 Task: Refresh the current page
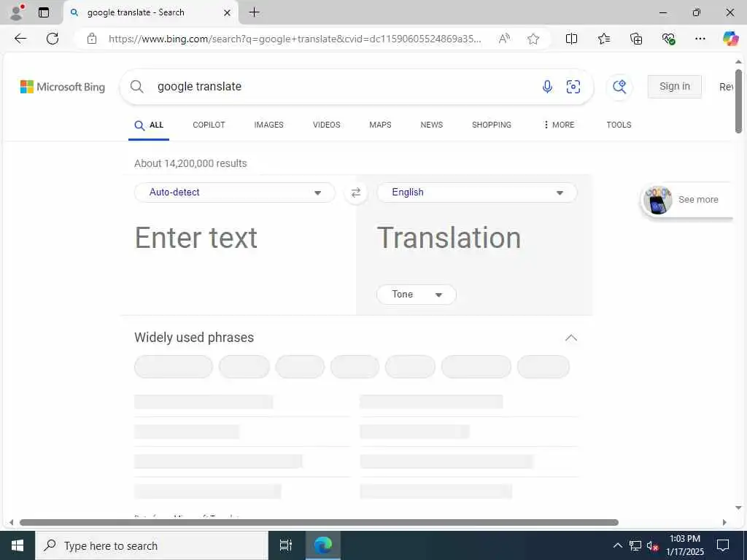tap(53, 39)
